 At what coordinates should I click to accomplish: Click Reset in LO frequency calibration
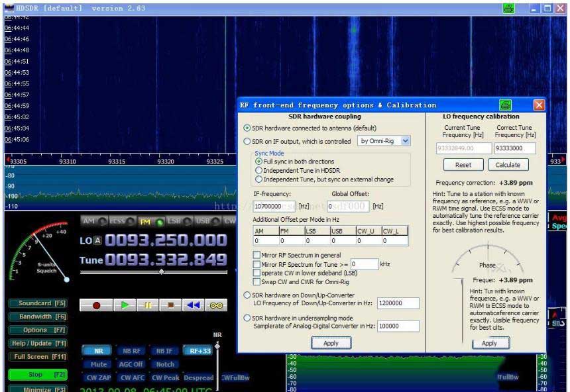coord(463,165)
